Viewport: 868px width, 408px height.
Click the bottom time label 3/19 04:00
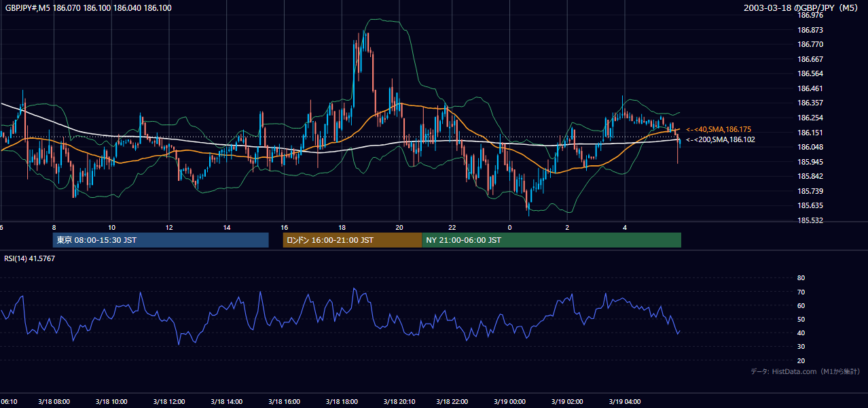tap(625, 401)
